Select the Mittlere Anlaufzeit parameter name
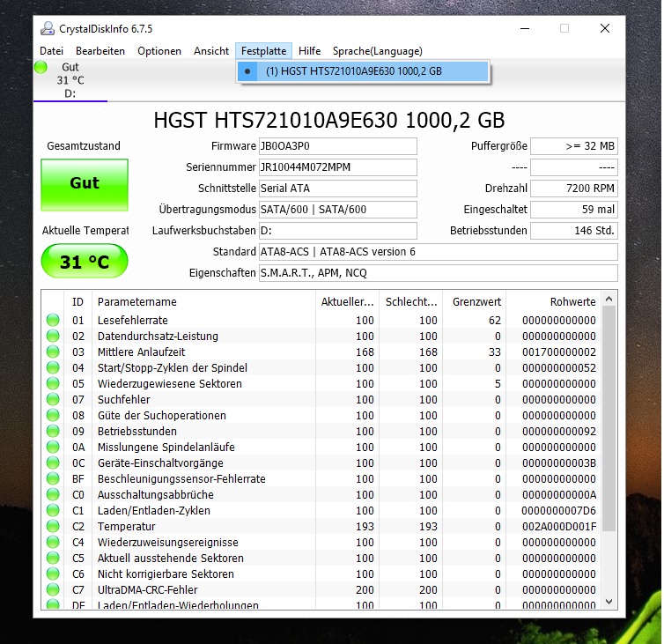This screenshot has height=644, width=664. pyautogui.click(x=142, y=352)
